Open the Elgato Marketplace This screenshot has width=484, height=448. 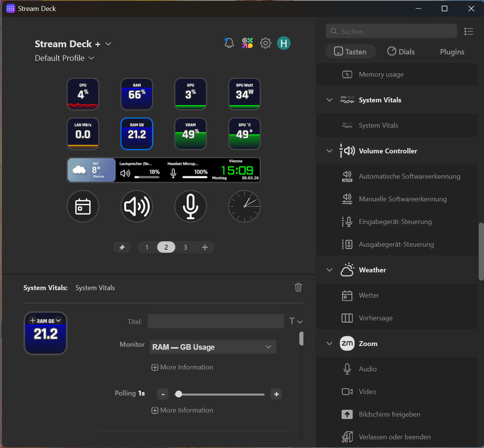point(247,43)
